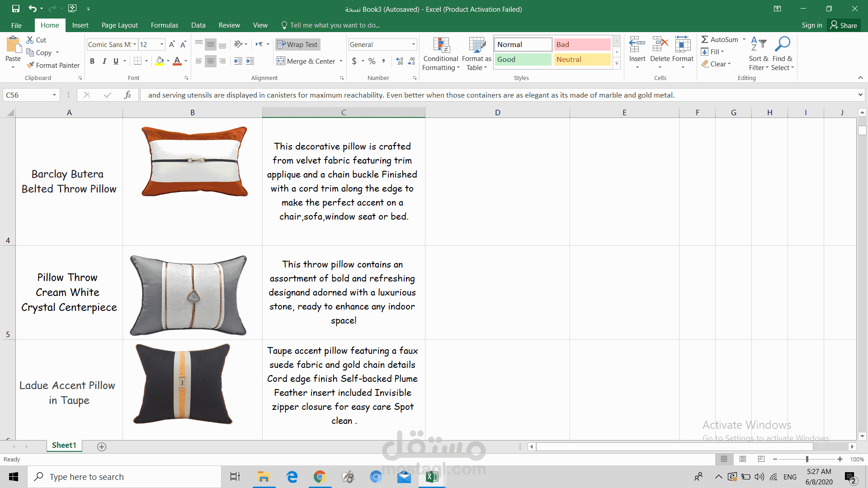
Task: Click the Conditional Formatting icon
Action: coord(441,45)
